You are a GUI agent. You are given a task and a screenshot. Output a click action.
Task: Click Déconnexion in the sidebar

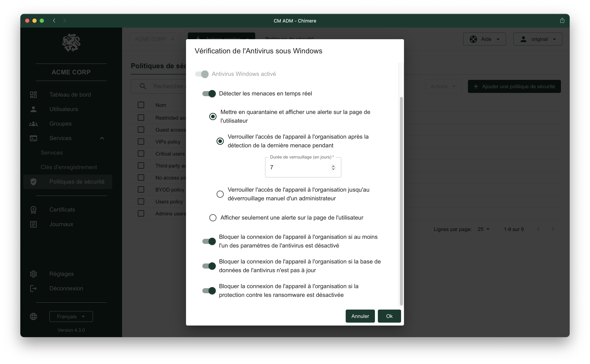pyautogui.click(x=66, y=288)
